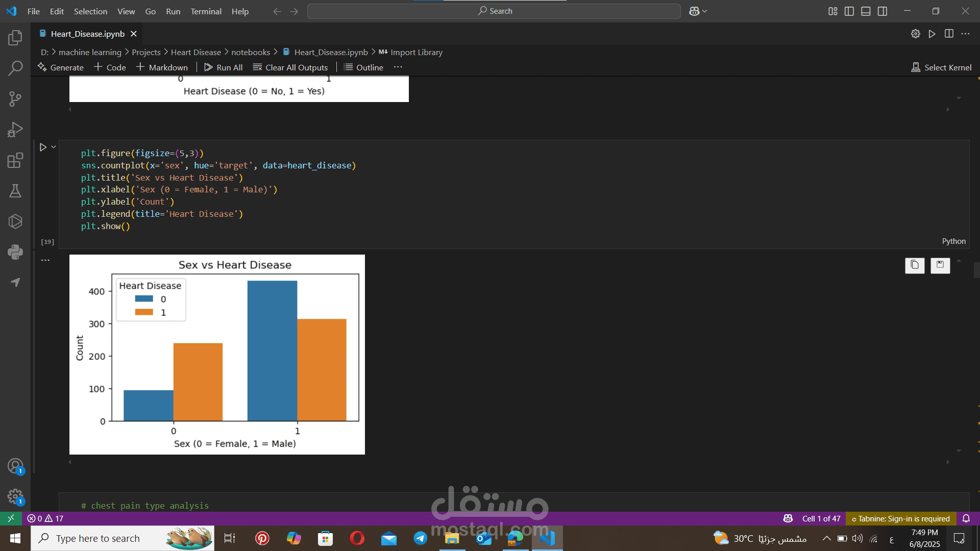Click 'Heart Disease' folder breadcrumb
The image size is (980, 551).
click(x=196, y=52)
